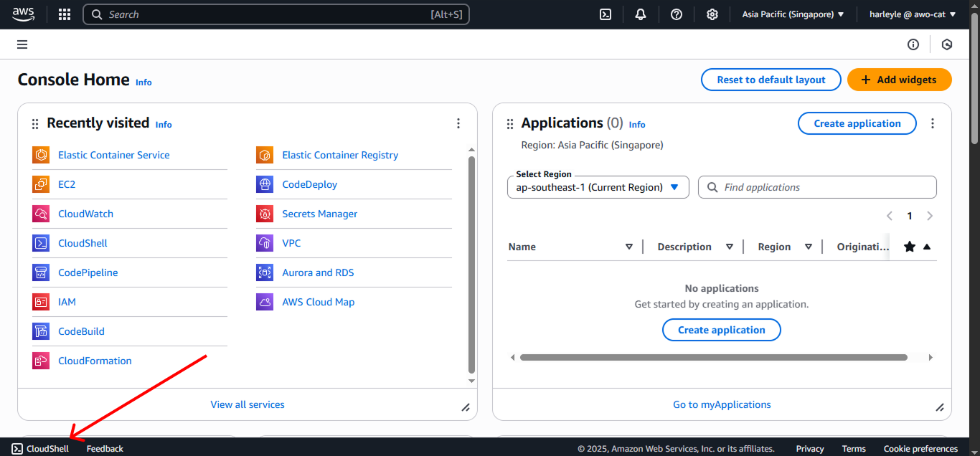Image resolution: width=980 pixels, height=456 pixels.
Task: Open the Terms footer link
Action: click(x=854, y=449)
